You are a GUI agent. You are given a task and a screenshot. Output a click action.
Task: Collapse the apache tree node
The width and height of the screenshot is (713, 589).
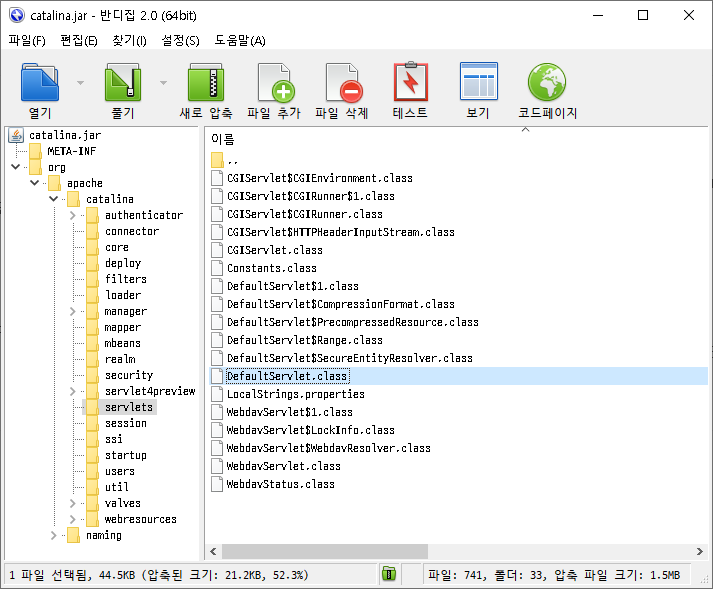(x=35, y=183)
